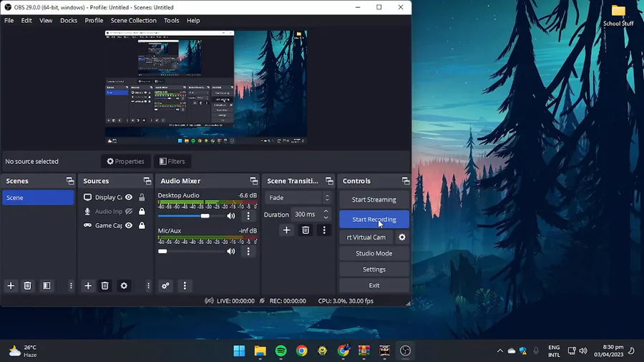Open source properties gear in Sources dock

click(x=124, y=285)
